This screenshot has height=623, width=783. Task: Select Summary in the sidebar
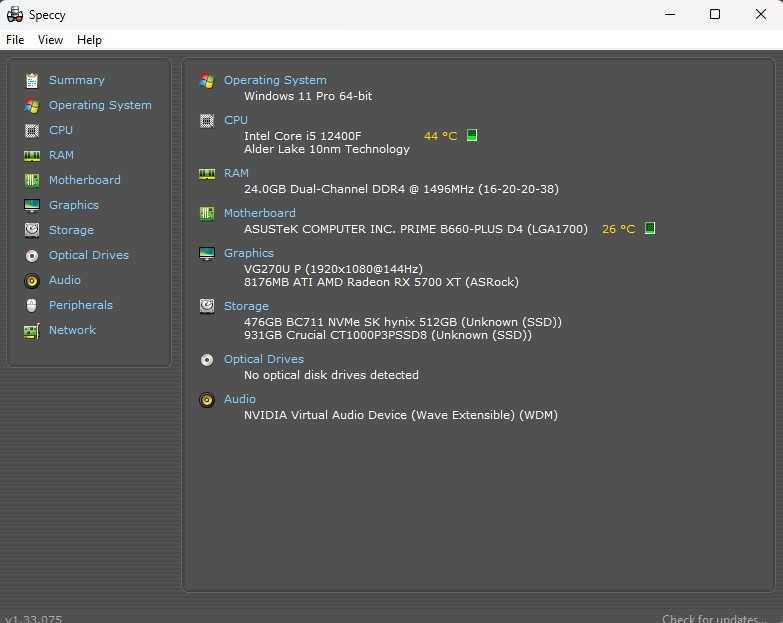pos(76,80)
